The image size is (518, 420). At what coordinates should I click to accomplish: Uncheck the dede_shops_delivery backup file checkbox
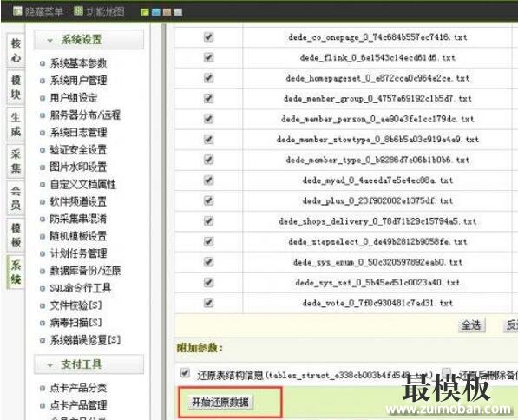pos(208,221)
